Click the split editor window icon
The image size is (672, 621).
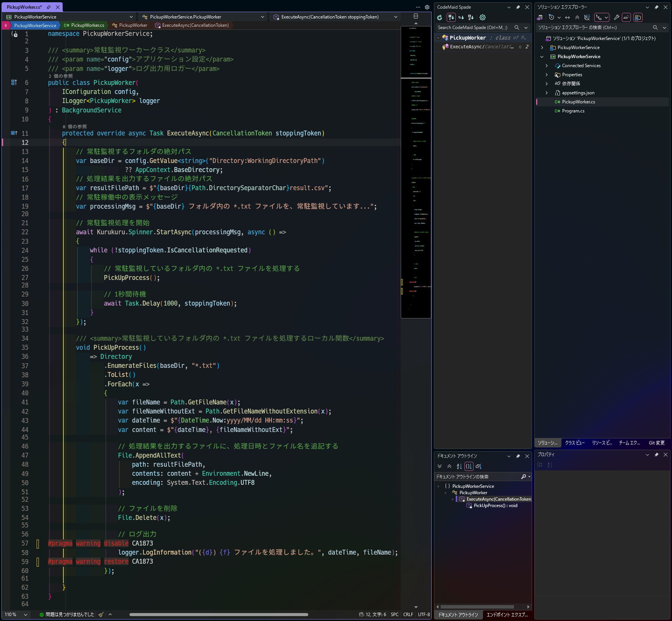coord(416,16)
